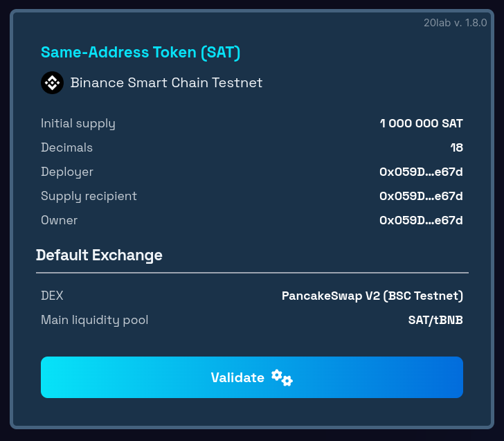Click the Initial supply label
Viewport: 504px width, 441px height.
pyautogui.click(x=78, y=124)
